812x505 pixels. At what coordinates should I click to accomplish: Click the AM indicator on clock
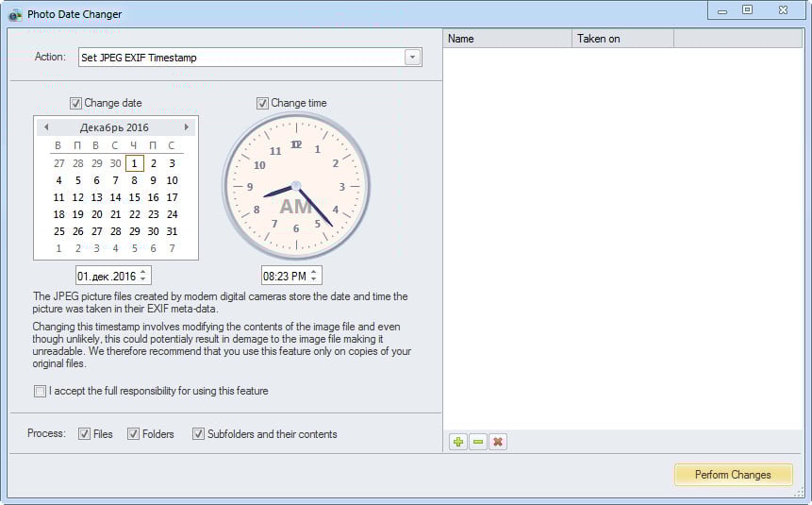[x=295, y=207]
